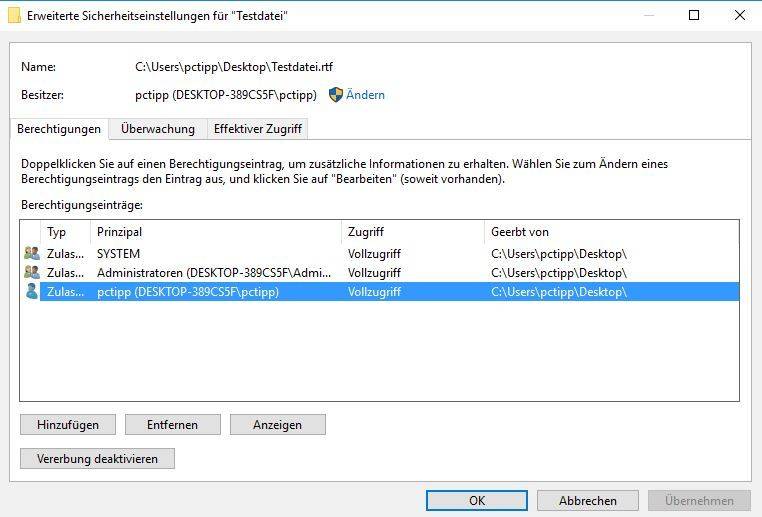Open the Ändern owner link
This screenshot has width=762, height=517.
(x=365, y=94)
